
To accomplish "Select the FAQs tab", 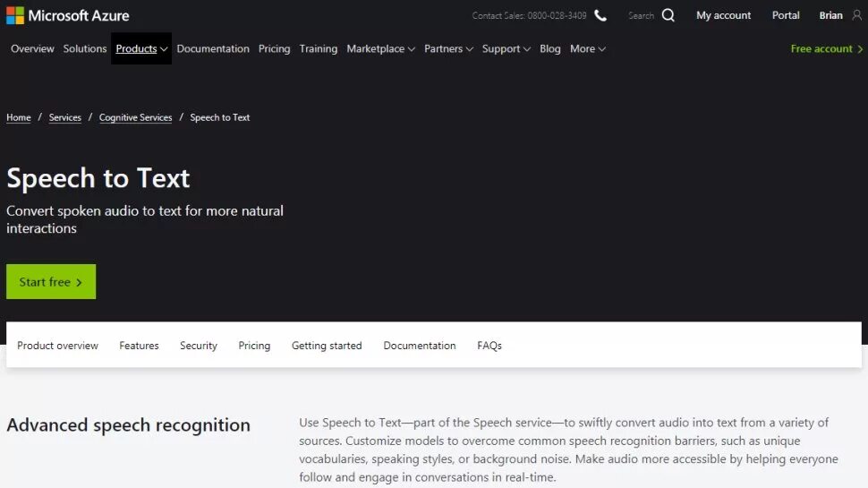I will 489,346.
